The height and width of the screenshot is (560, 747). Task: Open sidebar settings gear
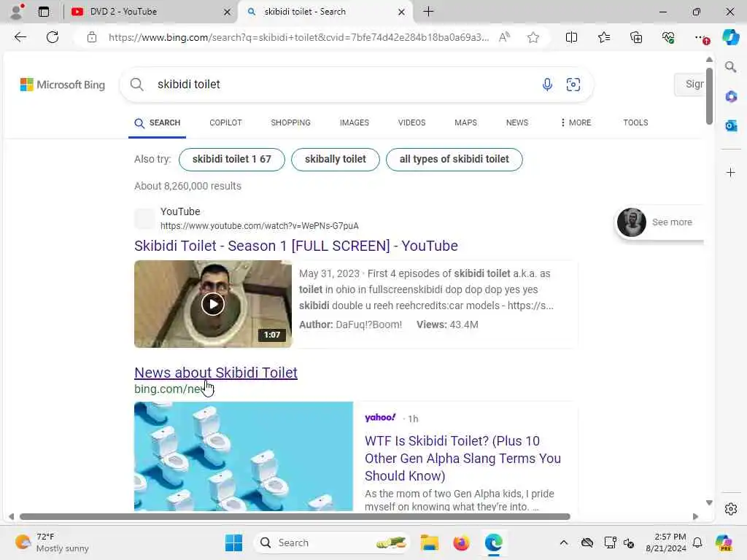(x=731, y=509)
